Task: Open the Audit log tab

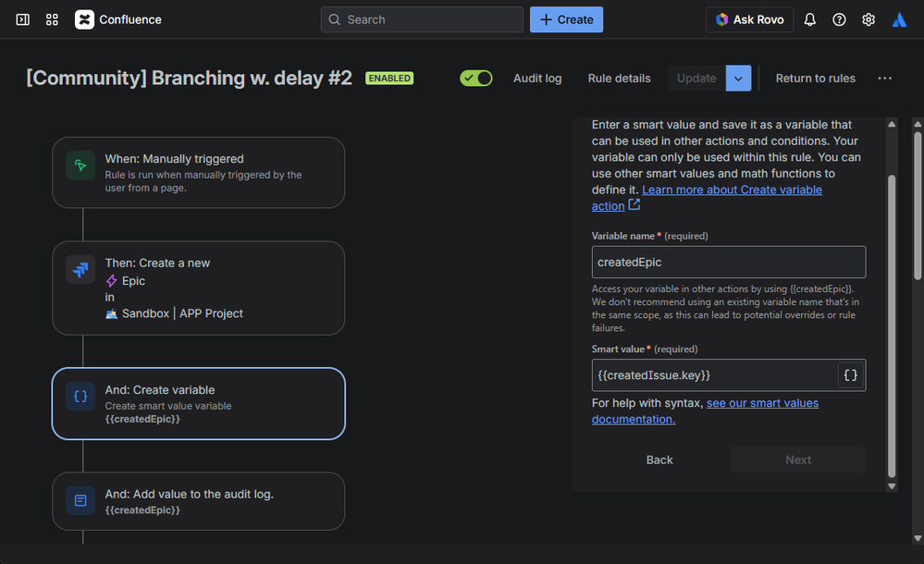Action: point(537,79)
